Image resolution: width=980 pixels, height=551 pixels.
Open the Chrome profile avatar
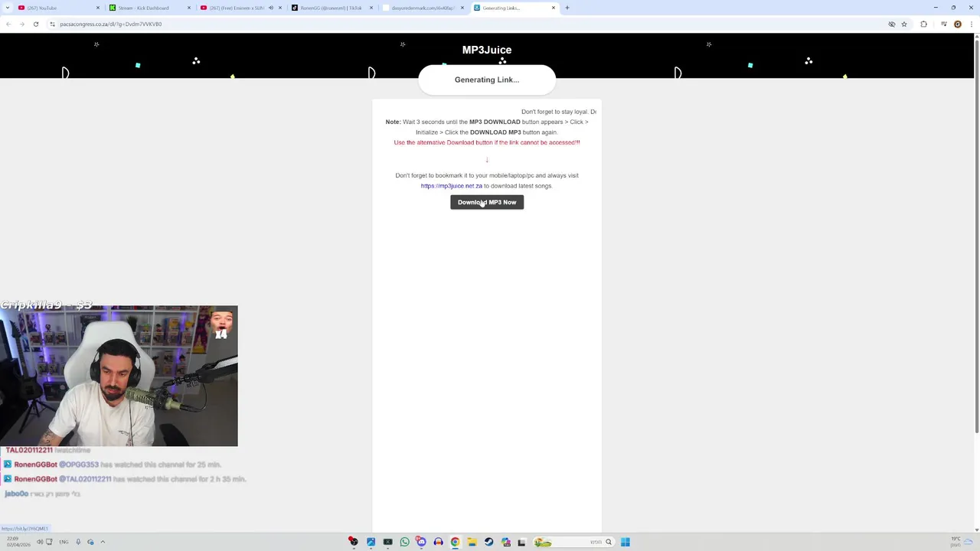click(957, 24)
